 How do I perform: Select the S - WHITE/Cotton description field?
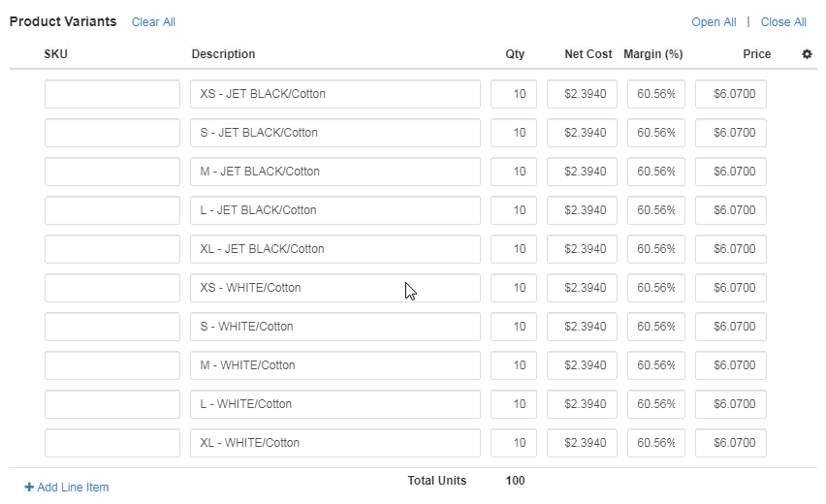pos(335,327)
